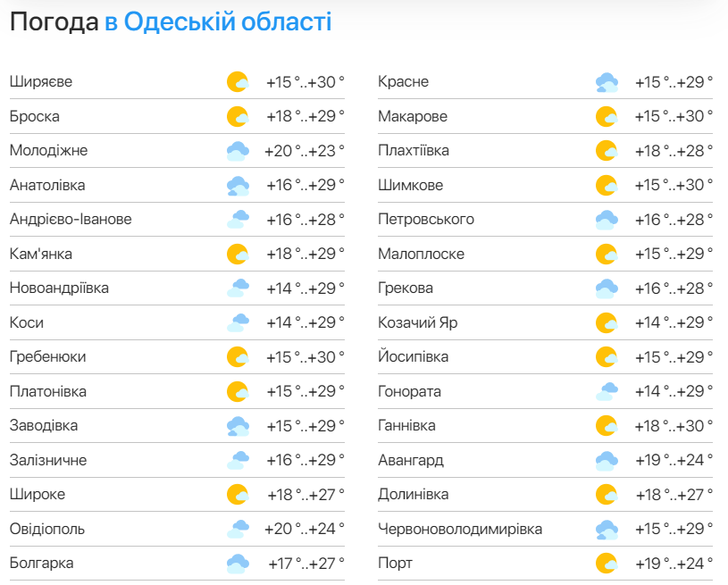Viewport: 728px width, 585px height.
Task: Click the sunny icon next to Порт
Action: 607,564
